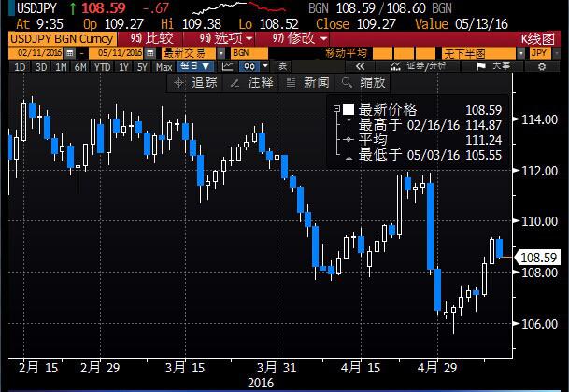Open the candlestick chart style dropdown
This screenshot has height=392, width=569.
(x=251, y=67)
